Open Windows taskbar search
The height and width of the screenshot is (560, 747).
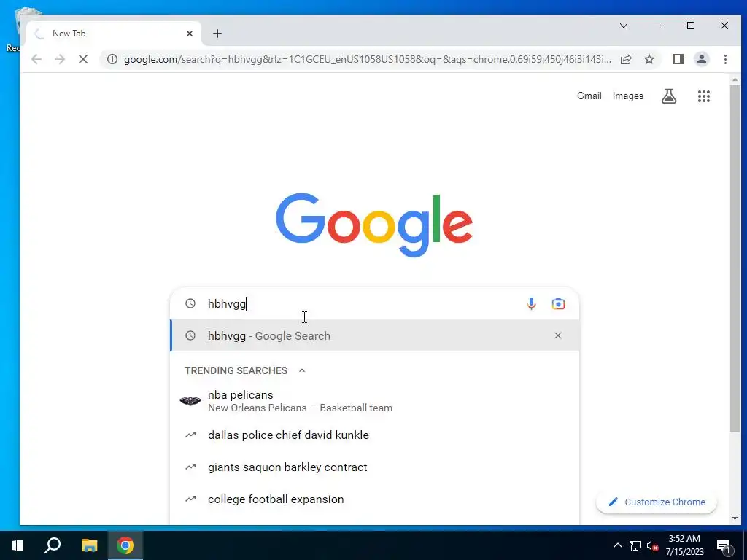[x=53, y=545]
